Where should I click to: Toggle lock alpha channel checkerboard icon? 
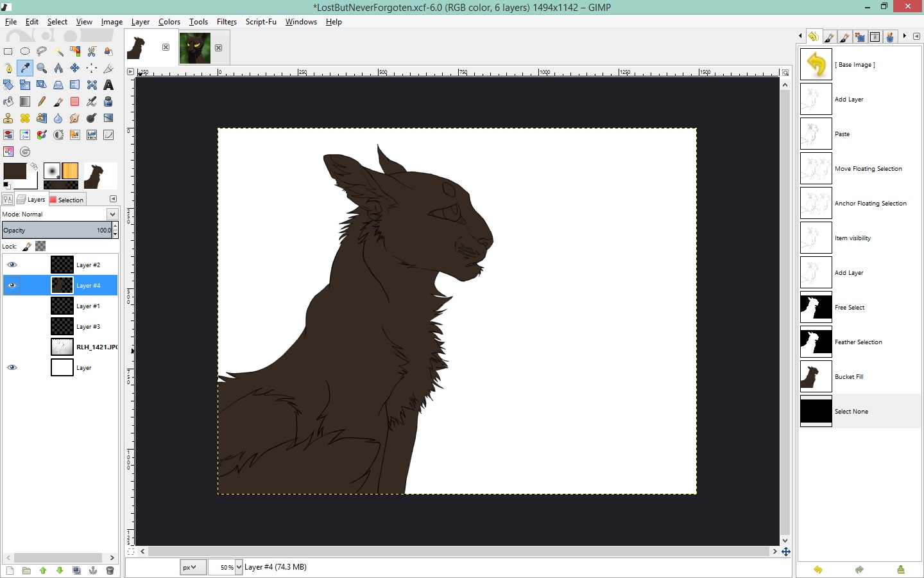[40, 246]
